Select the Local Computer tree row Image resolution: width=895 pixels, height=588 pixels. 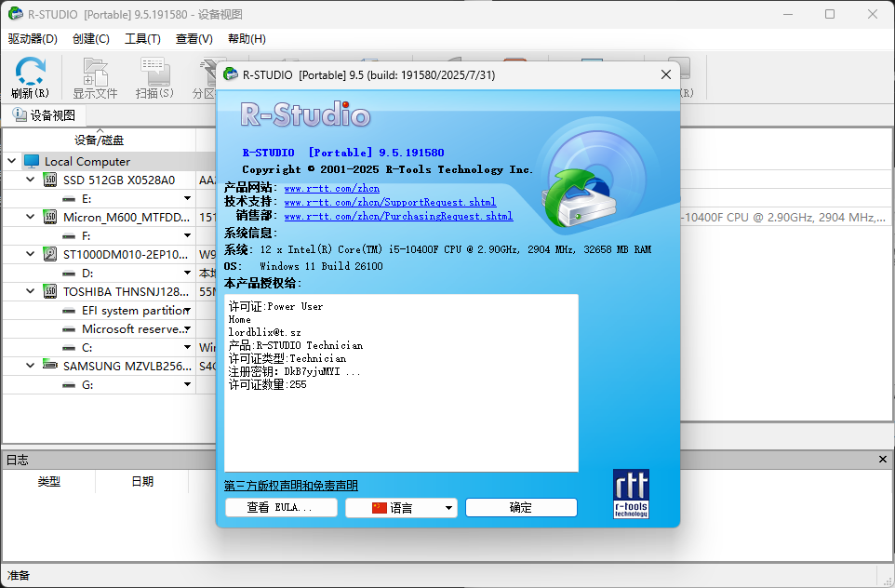point(109,162)
